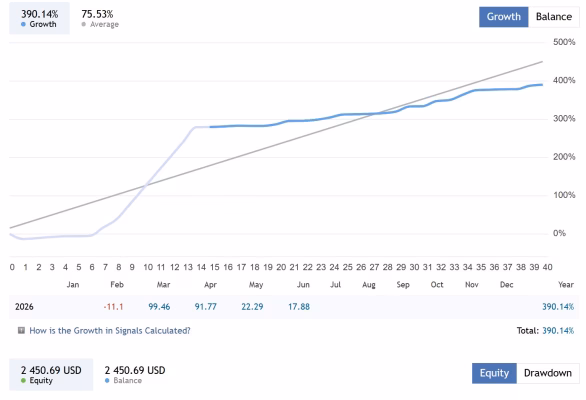586x400 pixels.
Task: Open the 75.53% Average stat tab
Action: [100, 18]
